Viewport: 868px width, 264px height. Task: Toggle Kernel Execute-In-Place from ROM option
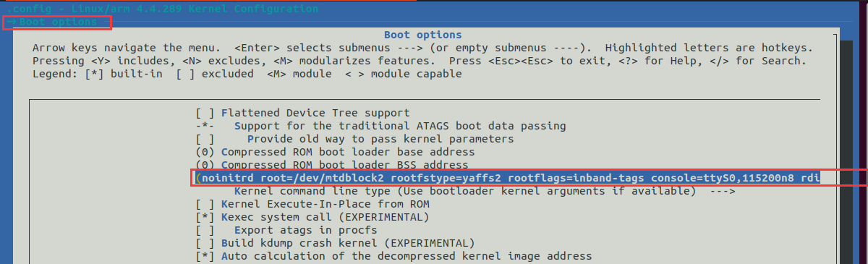click(205, 204)
